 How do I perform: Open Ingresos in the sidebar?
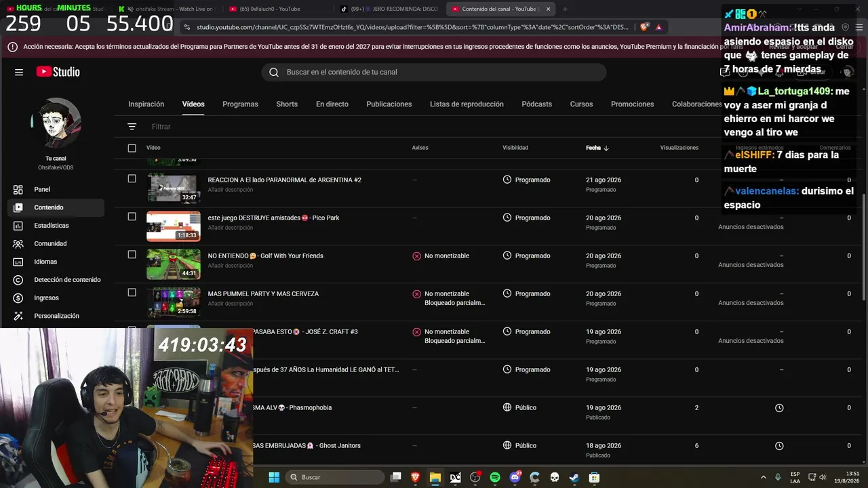point(56,298)
